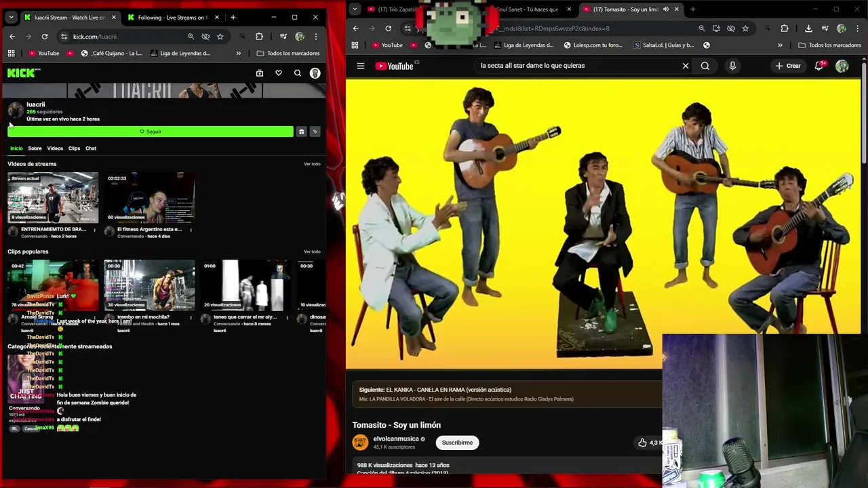The width and height of the screenshot is (868, 488).
Task: Open the apps grid in Kick window bookmarks bar
Action: click(x=12, y=53)
